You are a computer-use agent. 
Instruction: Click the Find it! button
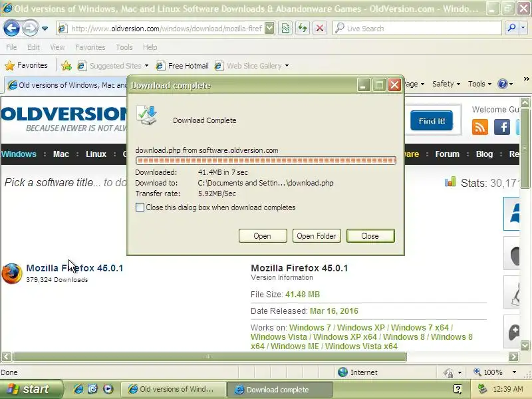pyautogui.click(x=431, y=121)
